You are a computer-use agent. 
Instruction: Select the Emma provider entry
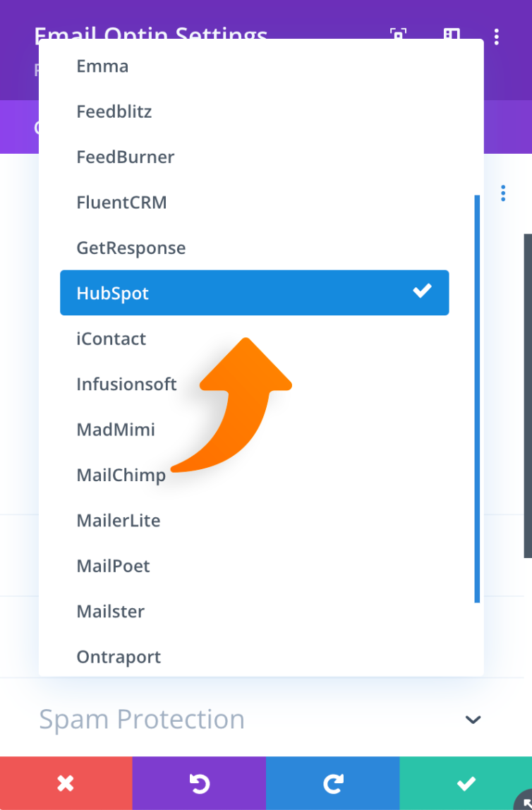tap(102, 66)
